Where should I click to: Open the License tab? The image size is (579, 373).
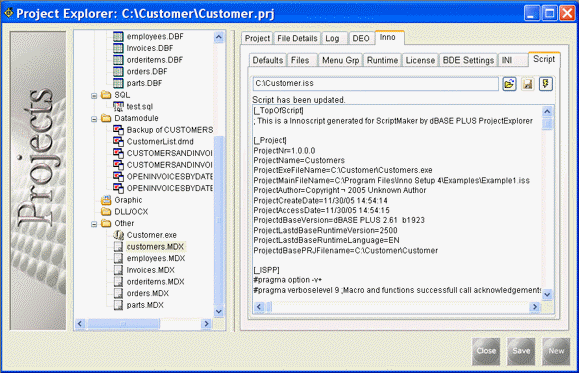click(x=420, y=60)
